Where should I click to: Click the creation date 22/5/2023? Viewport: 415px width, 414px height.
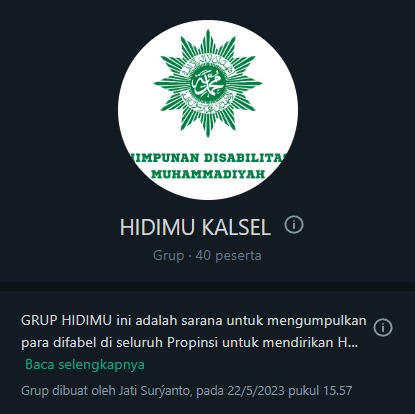tap(256, 390)
